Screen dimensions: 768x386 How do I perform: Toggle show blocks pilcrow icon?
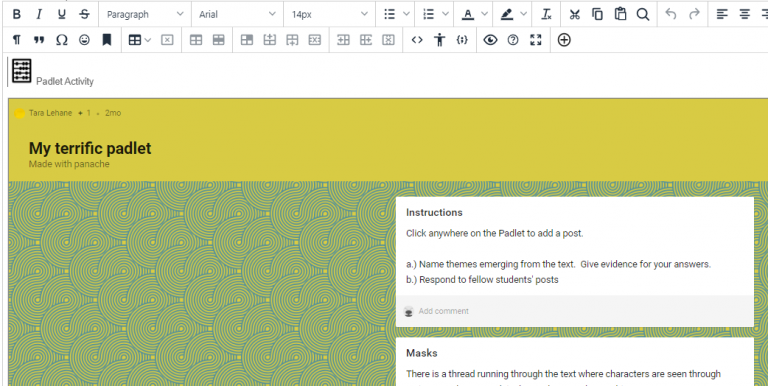coord(17,40)
